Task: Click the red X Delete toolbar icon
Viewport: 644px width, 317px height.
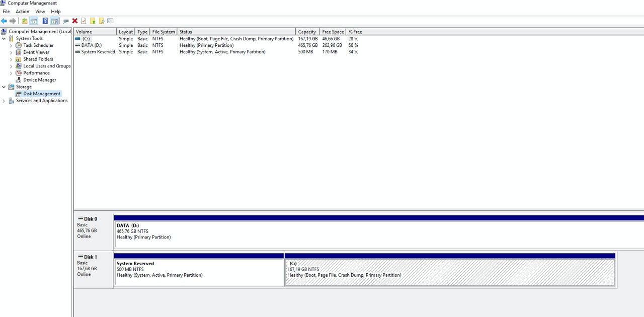Action: [x=75, y=21]
